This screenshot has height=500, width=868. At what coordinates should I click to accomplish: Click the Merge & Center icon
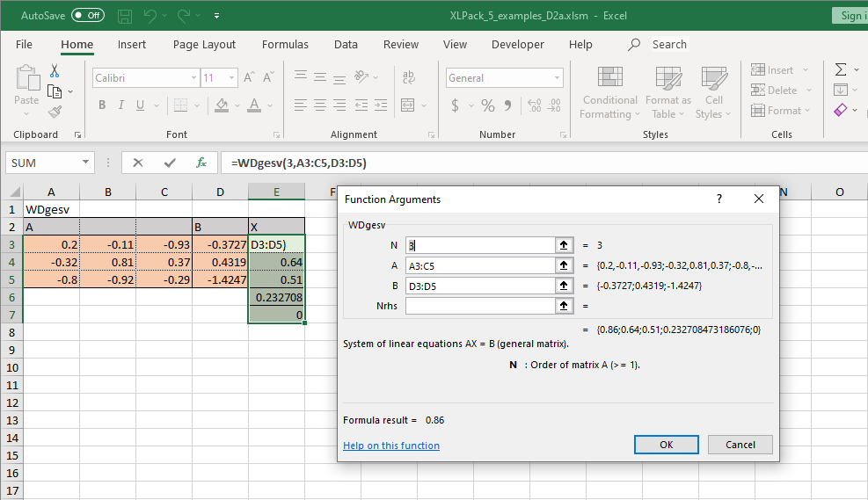pos(408,105)
